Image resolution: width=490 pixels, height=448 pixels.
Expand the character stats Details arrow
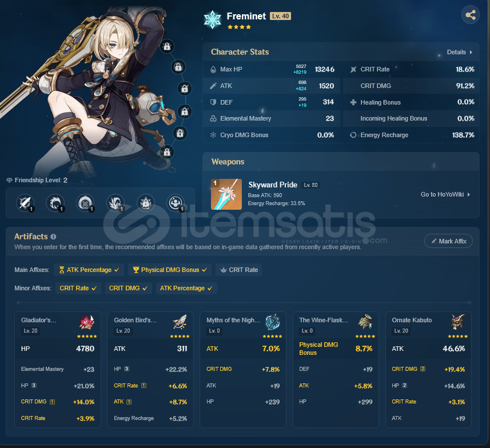tap(460, 52)
